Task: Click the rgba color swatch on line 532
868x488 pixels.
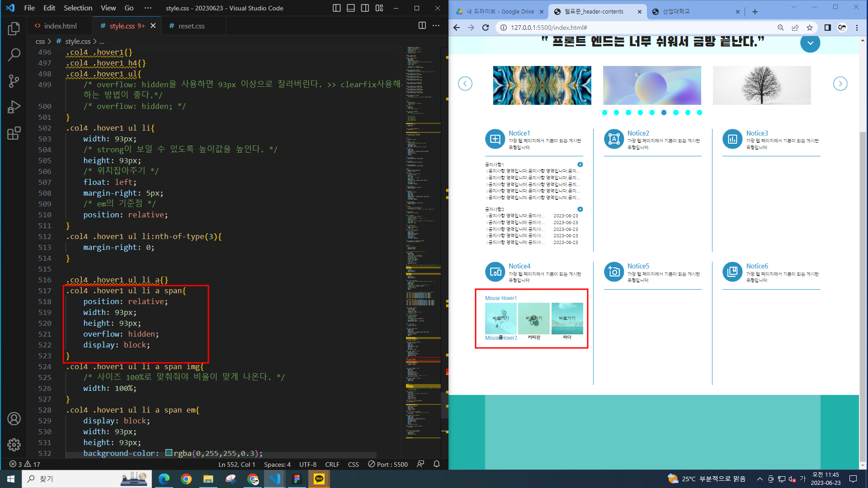Action: 169,453
